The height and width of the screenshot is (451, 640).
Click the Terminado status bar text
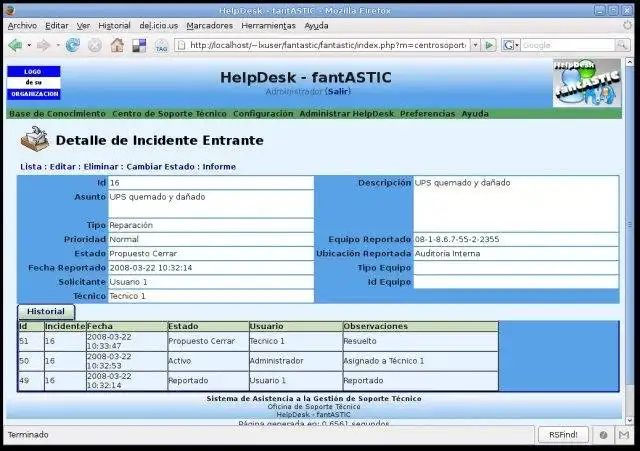(28, 435)
